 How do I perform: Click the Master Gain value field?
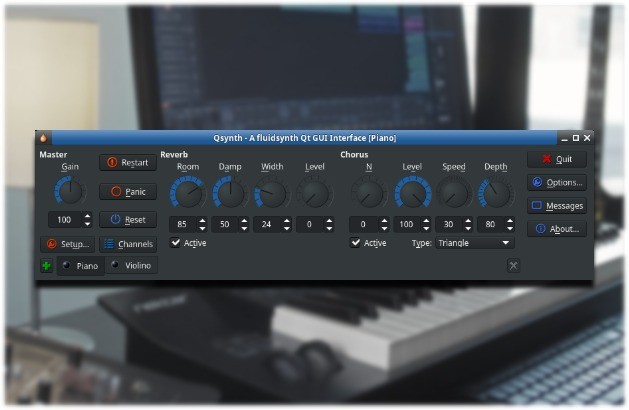[65, 220]
